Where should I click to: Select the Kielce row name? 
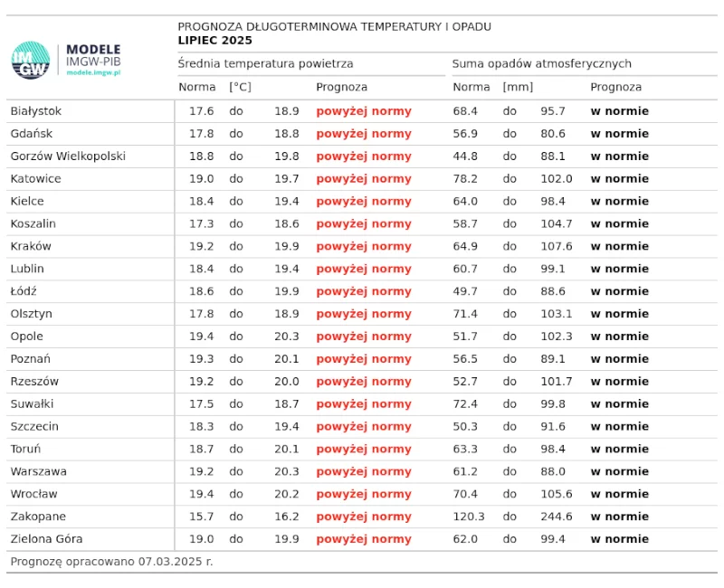pos(27,201)
